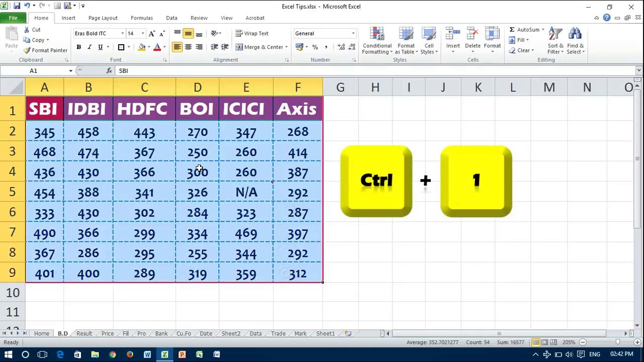The image size is (644, 362).
Task: Click the Orientation icon
Action: point(214,33)
